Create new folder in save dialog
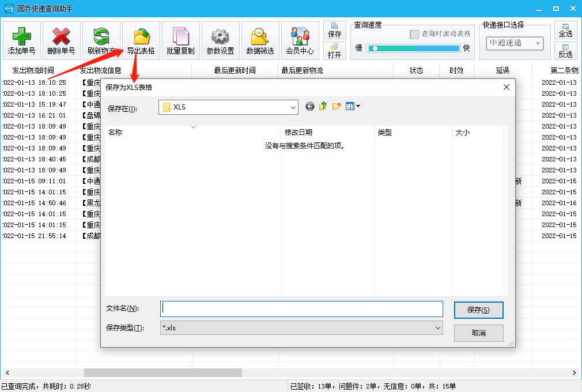The image size is (582, 392). (337, 107)
